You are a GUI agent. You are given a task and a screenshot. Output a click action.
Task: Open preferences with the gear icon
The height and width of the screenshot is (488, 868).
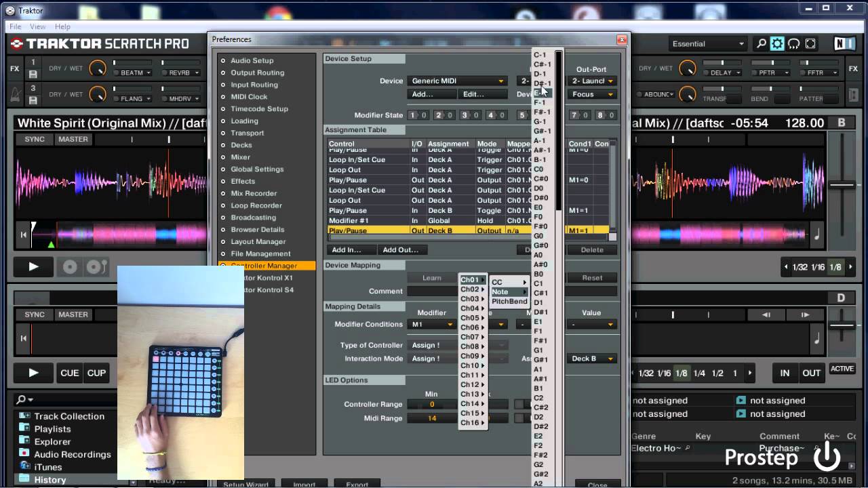pyautogui.click(x=777, y=44)
